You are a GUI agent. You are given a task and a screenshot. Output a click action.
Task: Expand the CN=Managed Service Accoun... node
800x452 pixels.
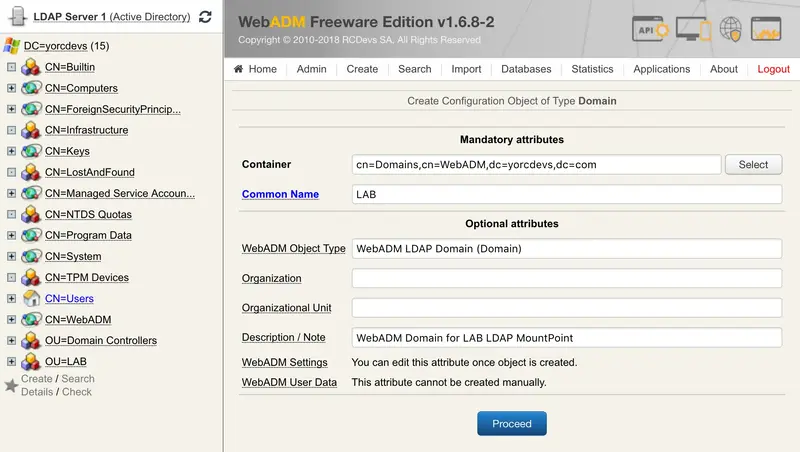tap(11, 193)
